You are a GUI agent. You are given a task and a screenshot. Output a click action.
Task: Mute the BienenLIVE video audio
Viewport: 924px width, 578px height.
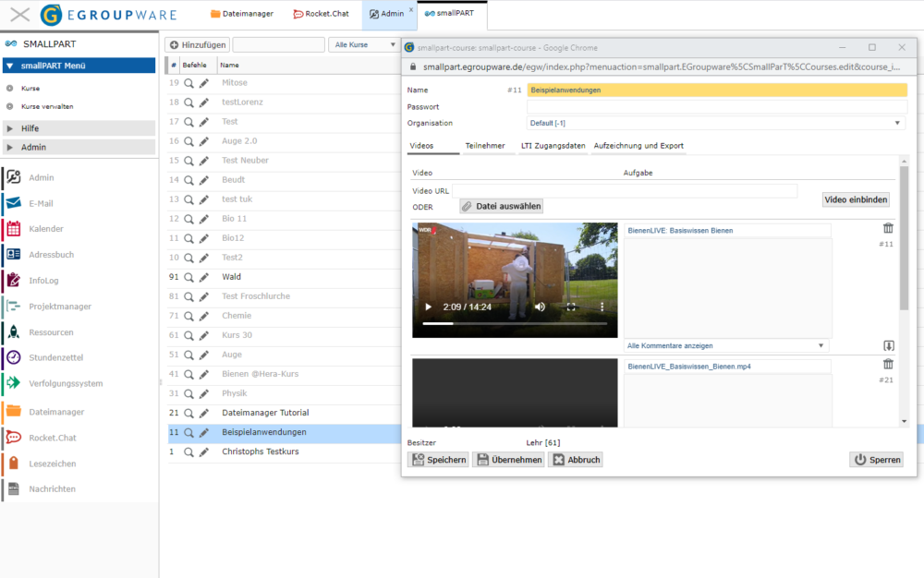pos(540,307)
